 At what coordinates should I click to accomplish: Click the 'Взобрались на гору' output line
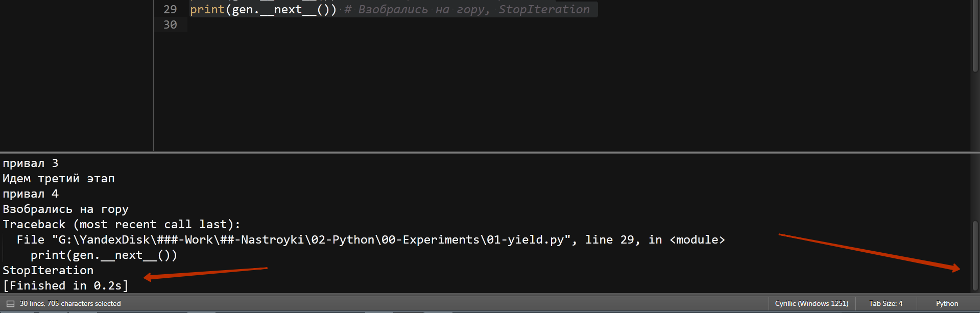(x=65, y=209)
